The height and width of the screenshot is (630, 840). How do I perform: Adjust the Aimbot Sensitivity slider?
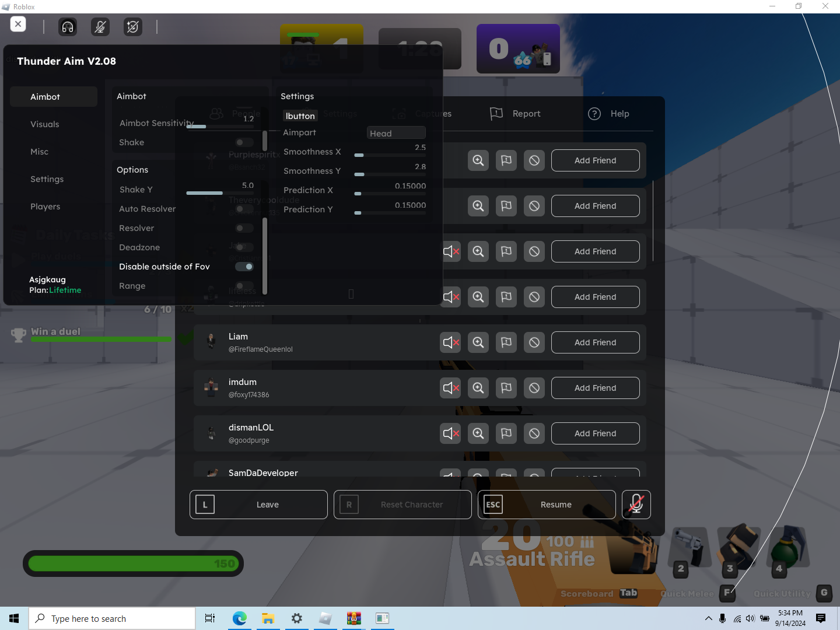click(x=220, y=127)
